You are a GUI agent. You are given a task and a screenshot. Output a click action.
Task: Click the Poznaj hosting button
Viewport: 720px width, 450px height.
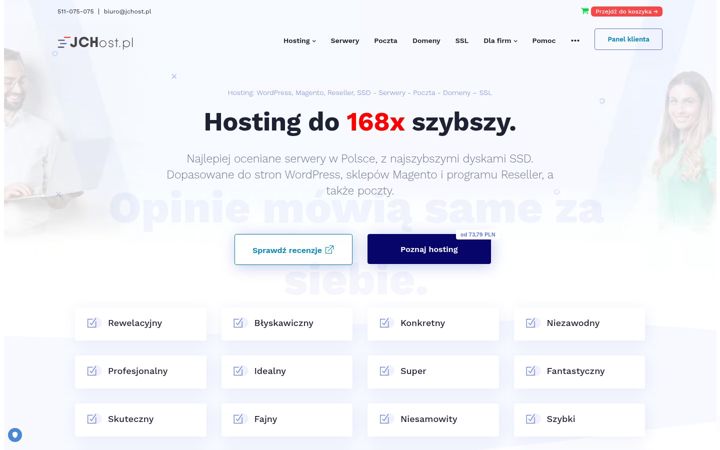click(x=429, y=249)
